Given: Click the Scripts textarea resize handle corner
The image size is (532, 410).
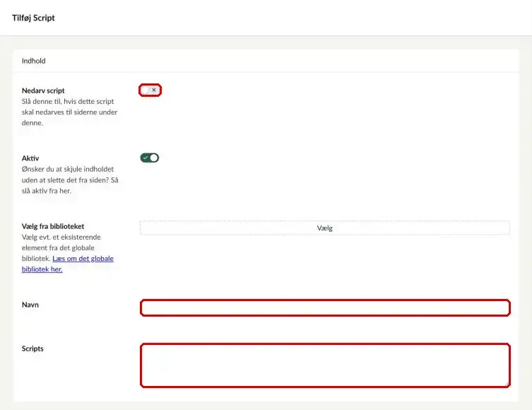Looking at the screenshot, I should [507, 385].
